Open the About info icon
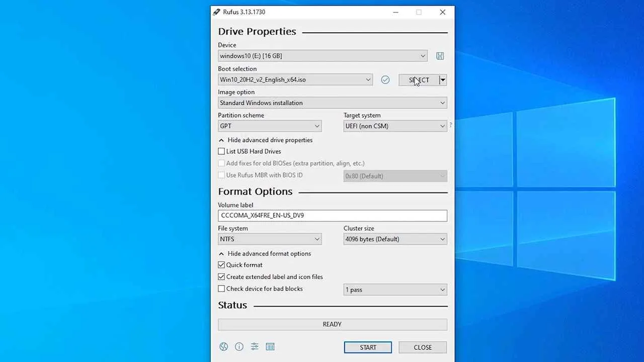The width and height of the screenshot is (644, 362). pyautogui.click(x=239, y=346)
